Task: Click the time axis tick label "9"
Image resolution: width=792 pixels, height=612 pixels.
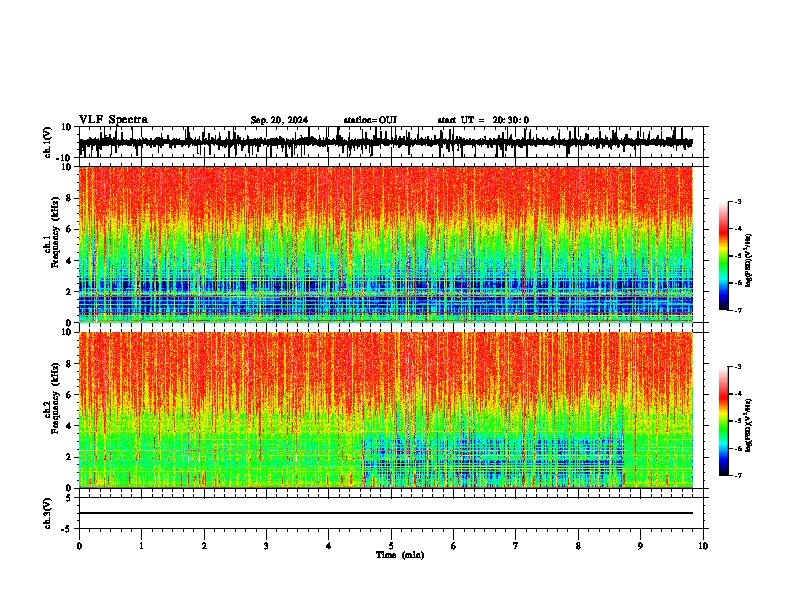Action: coord(640,546)
